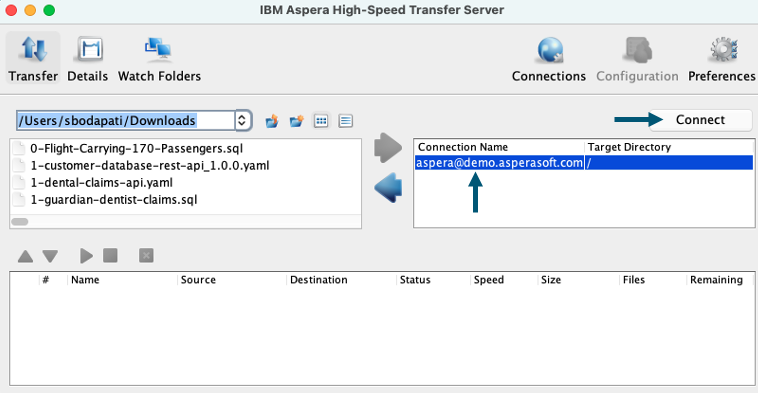Image resolution: width=758 pixels, height=393 pixels.
Task: Stop the selected transfer
Action: click(x=110, y=255)
